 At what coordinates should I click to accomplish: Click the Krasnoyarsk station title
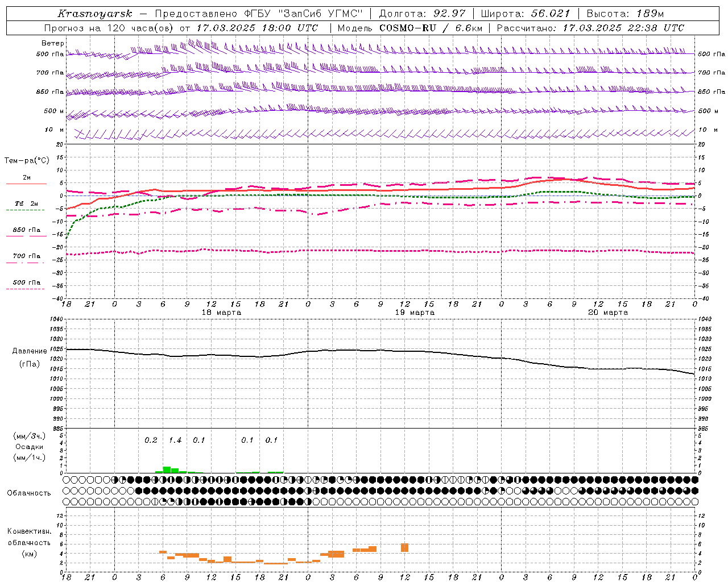pos(95,14)
